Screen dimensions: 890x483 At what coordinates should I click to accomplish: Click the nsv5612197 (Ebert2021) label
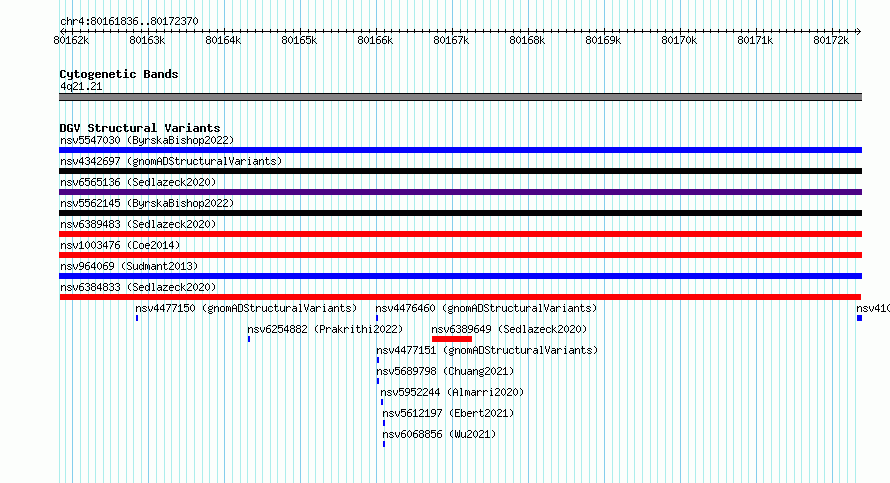(x=448, y=413)
